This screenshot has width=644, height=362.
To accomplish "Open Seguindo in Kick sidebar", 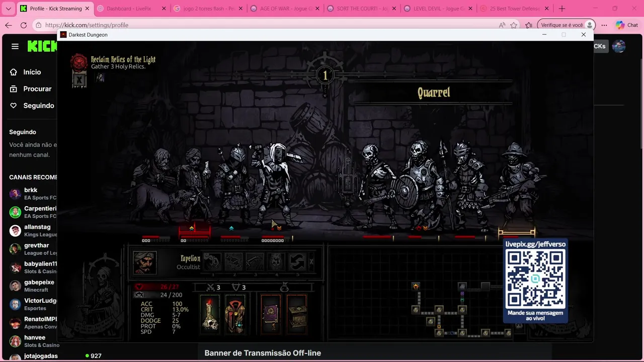I will pos(38,106).
